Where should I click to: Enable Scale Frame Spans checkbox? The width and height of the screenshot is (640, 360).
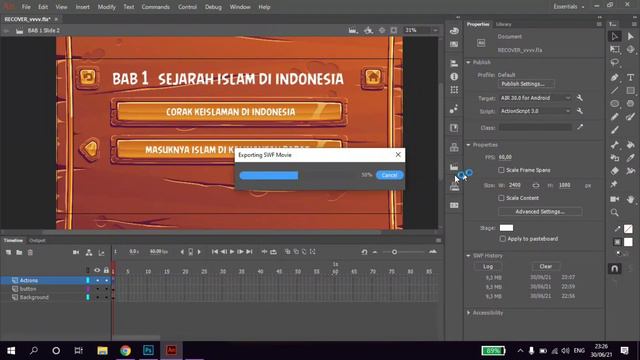pos(501,170)
